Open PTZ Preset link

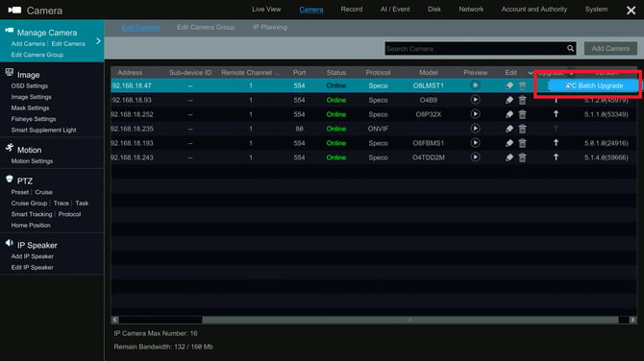click(x=20, y=192)
